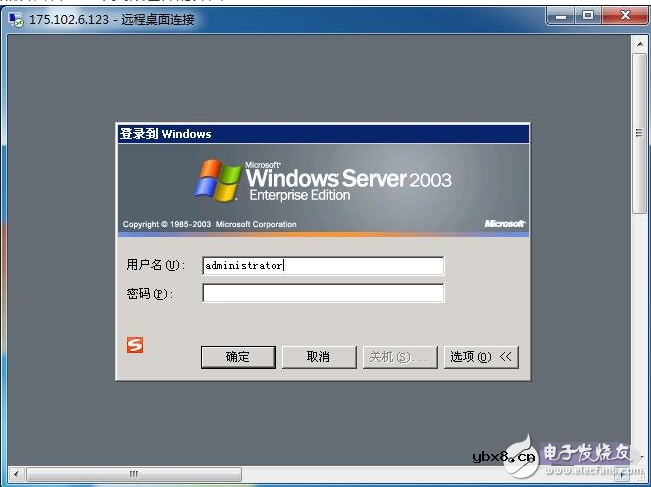The height and width of the screenshot is (487, 651).
Task: Focus the 密码 password field
Action: tap(323, 293)
